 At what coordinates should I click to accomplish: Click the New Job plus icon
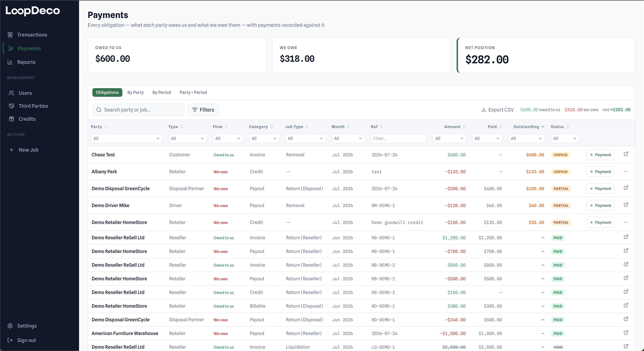pyautogui.click(x=11, y=150)
